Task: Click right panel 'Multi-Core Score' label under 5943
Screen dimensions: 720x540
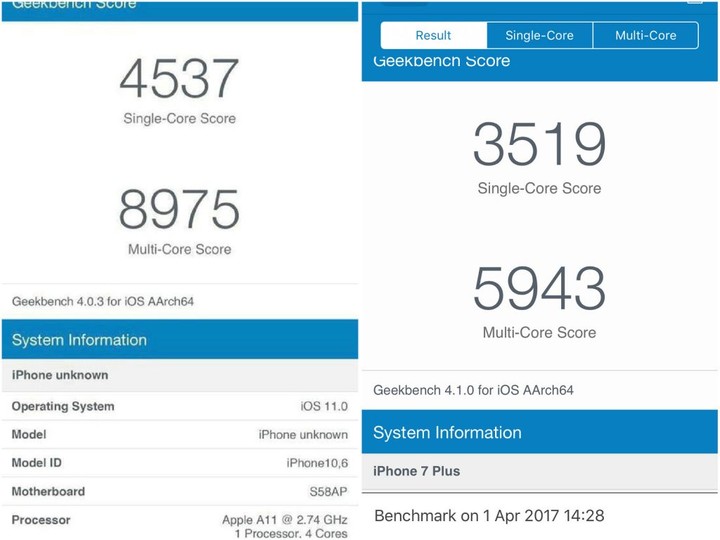Action: click(x=540, y=332)
